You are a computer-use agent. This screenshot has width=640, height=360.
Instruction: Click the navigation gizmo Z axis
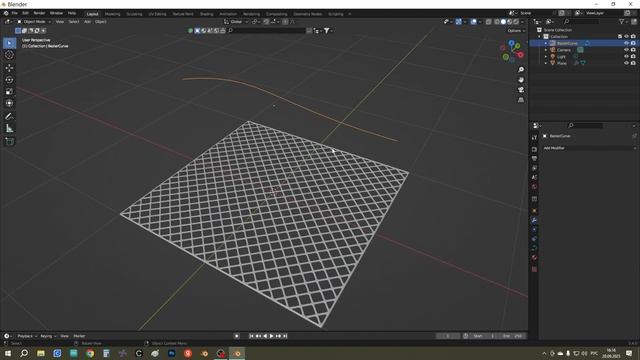pos(511,42)
